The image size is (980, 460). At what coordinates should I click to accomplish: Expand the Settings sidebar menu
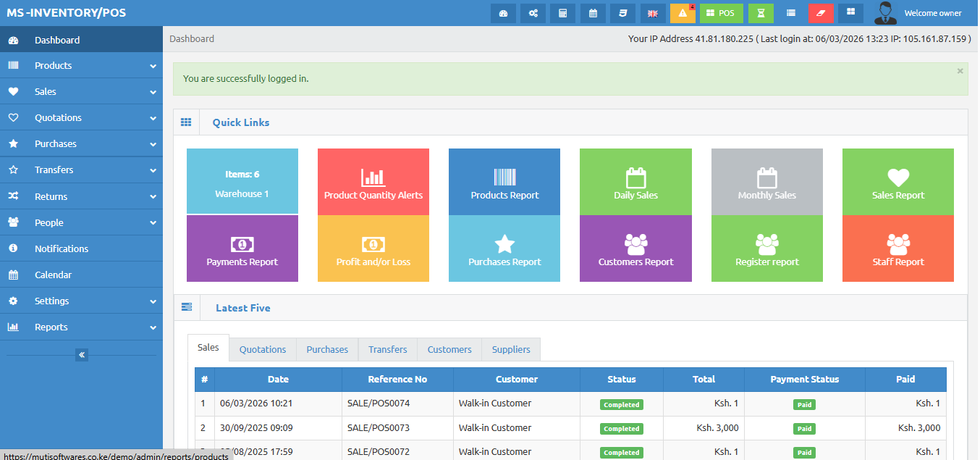[x=81, y=301]
